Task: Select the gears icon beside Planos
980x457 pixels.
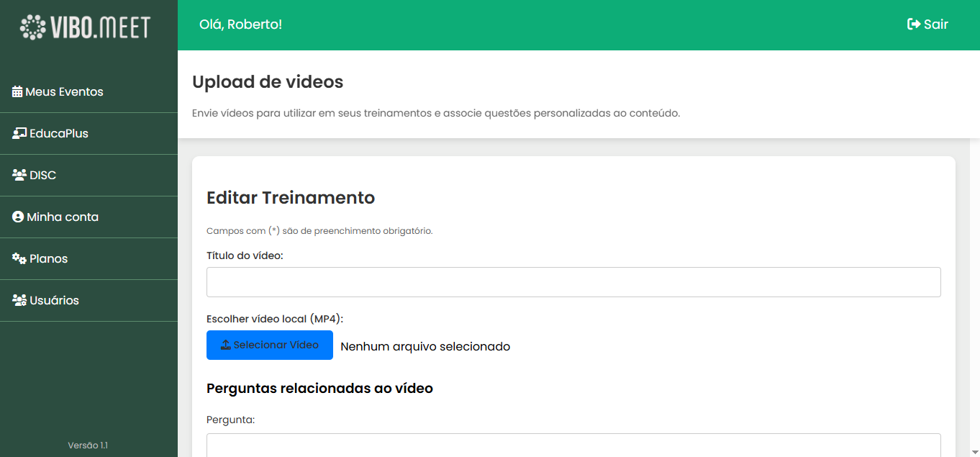Action: coord(18,258)
